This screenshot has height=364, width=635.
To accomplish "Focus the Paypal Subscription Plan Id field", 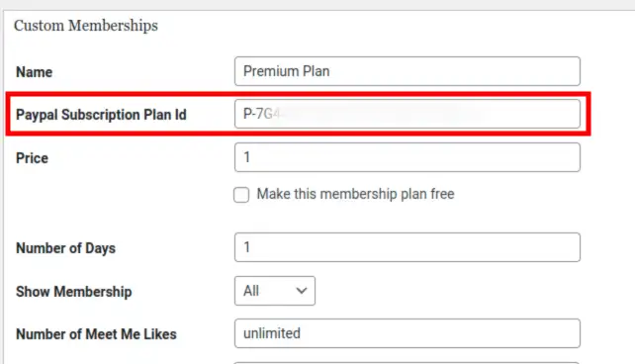I will point(407,114).
